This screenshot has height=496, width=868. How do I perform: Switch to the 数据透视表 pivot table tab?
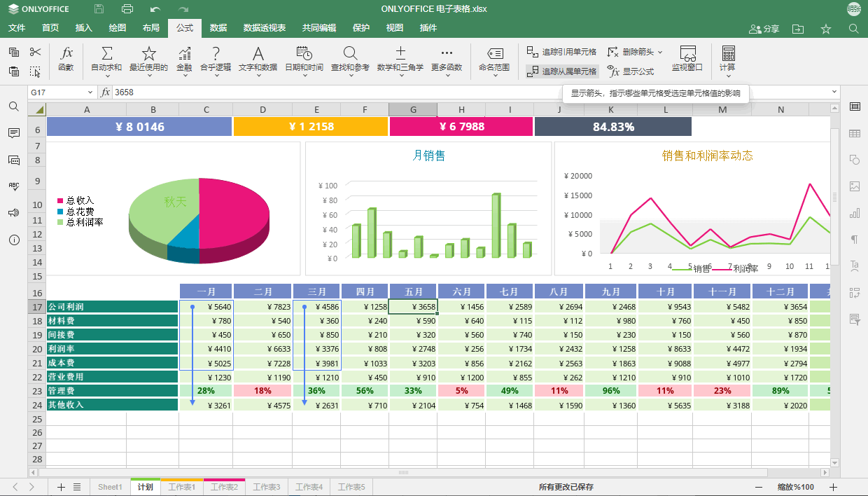point(265,28)
